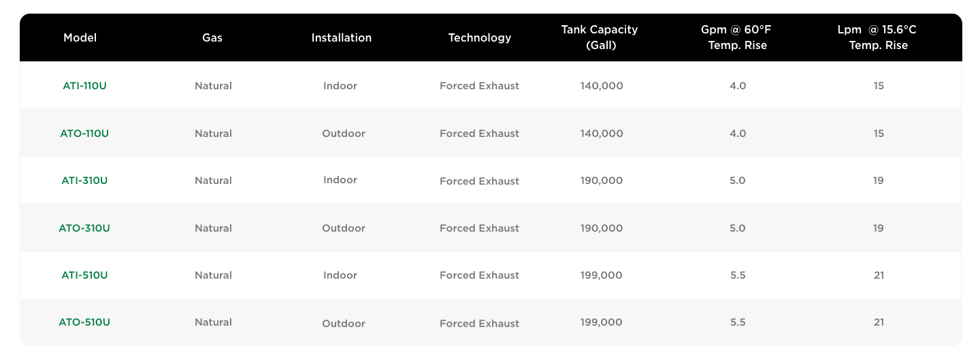Click the 4.0 Gpm value for ATO-110U
The image size is (980, 357).
tap(738, 134)
